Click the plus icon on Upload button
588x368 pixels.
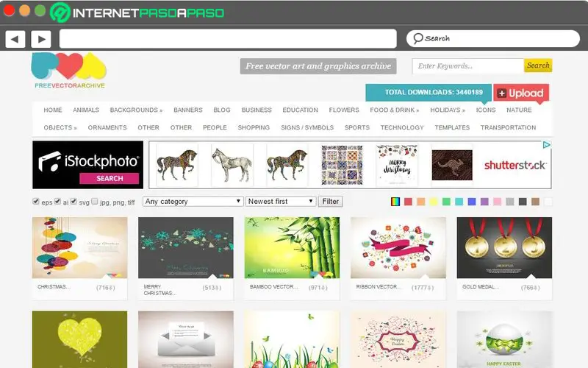pos(501,93)
